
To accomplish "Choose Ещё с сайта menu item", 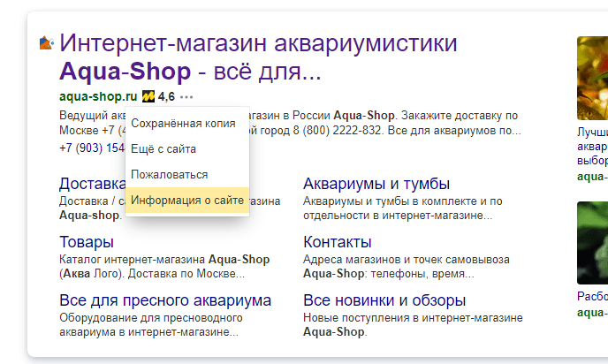I will point(187,148).
